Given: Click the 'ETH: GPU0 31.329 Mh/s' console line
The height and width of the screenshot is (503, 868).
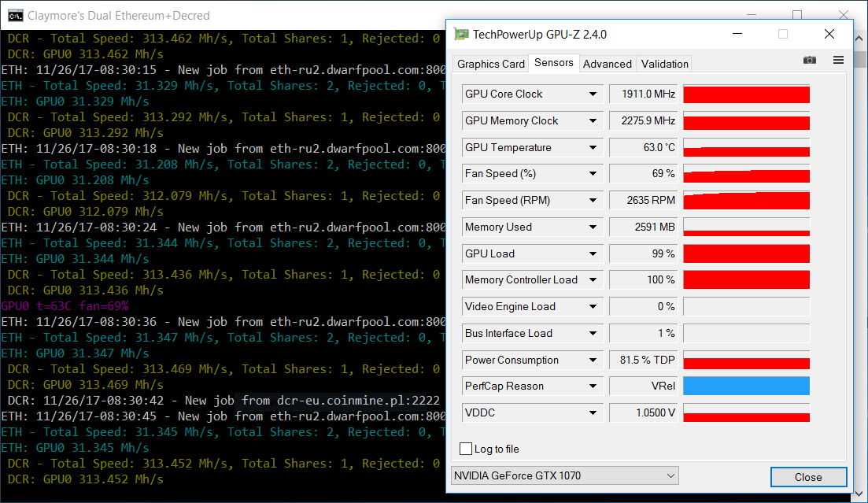Looking at the screenshot, I should point(76,102).
